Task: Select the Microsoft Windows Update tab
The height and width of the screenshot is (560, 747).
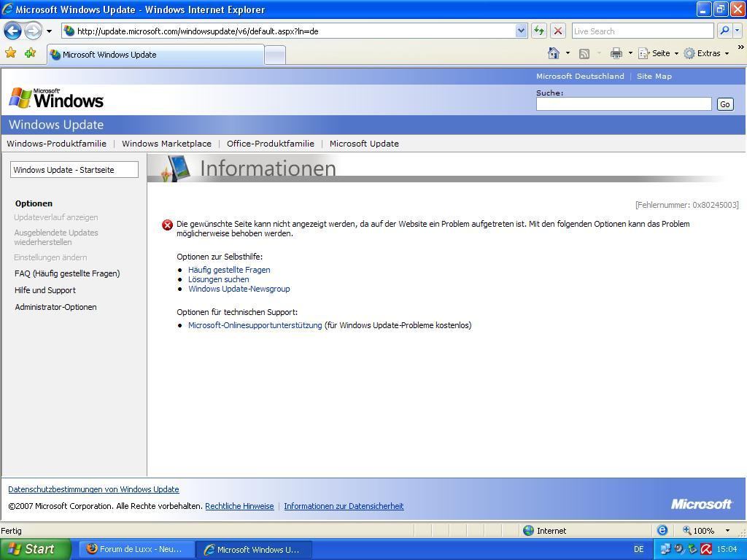Action: [155, 54]
